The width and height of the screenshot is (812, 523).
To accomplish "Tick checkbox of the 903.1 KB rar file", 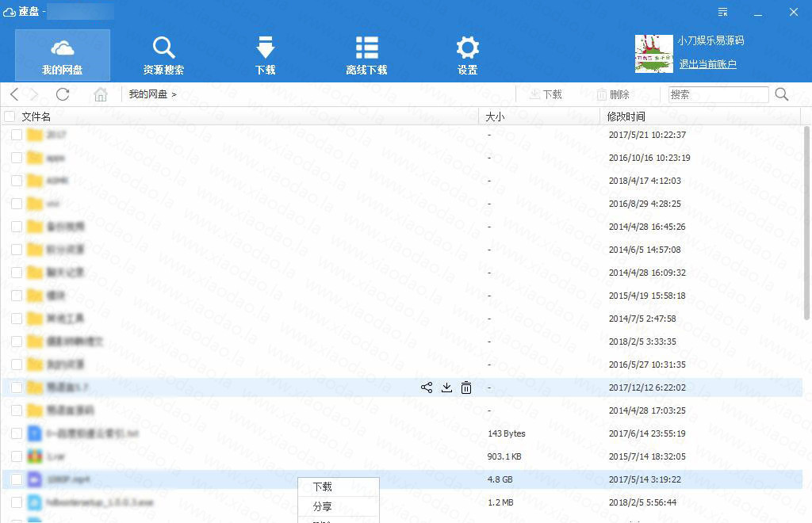I will pyautogui.click(x=17, y=456).
